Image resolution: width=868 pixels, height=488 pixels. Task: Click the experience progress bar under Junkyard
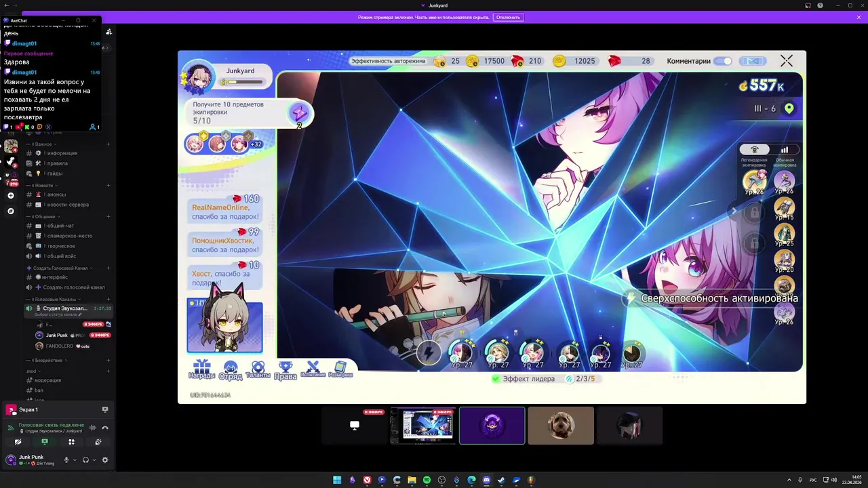click(x=245, y=82)
